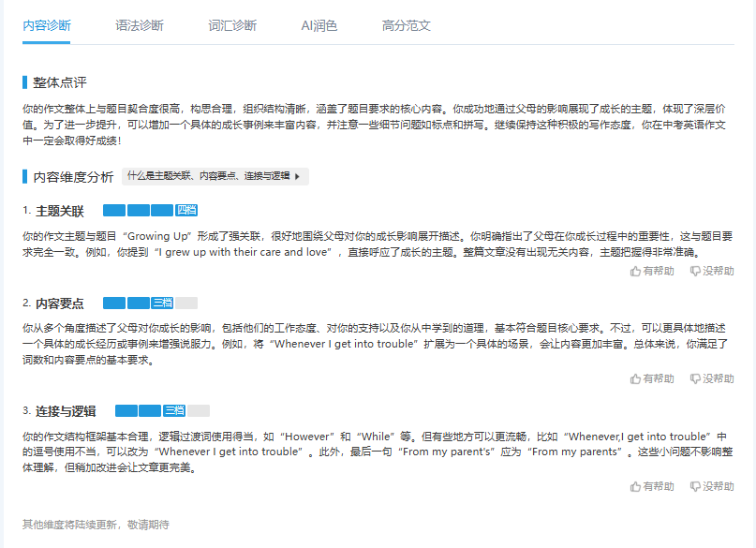Click the 整体点评 section heading
The height and width of the screenshot is (548, 756).
pyautogui.click(x=60, y=82)
